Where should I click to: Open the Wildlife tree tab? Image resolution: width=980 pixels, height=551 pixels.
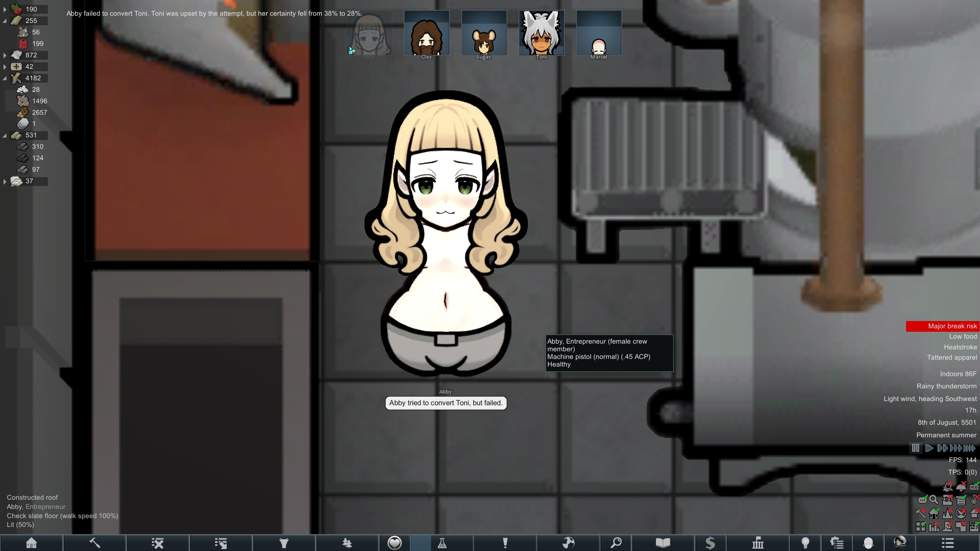click(x=347, y=543)
